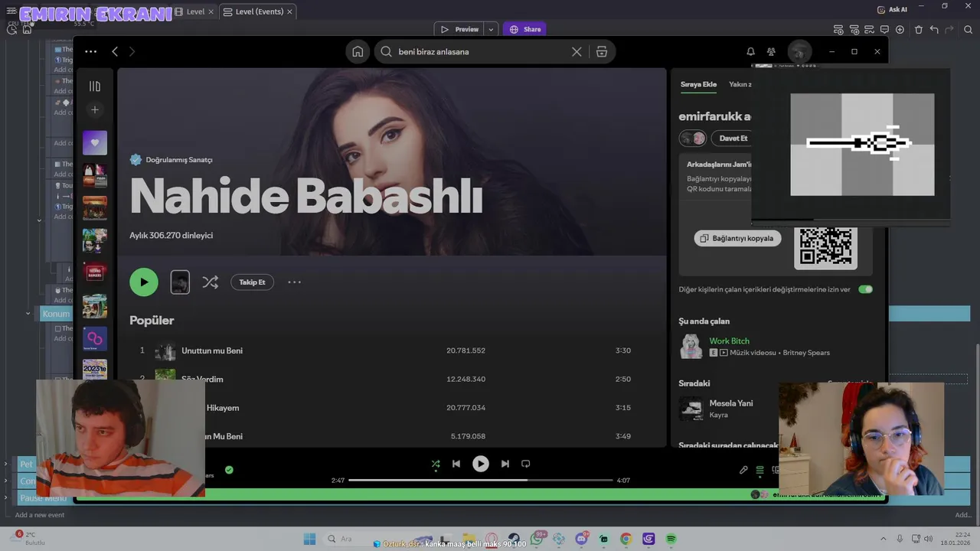Open Spotify three-dot main menu
The image size is (980, 551).
pos(90,51)
